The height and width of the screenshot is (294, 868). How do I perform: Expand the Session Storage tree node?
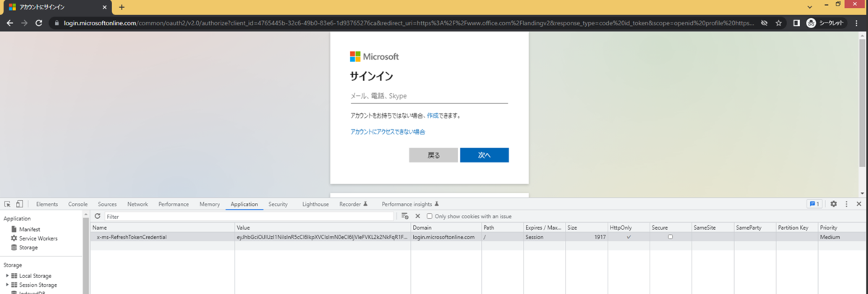tap(7, 285)
